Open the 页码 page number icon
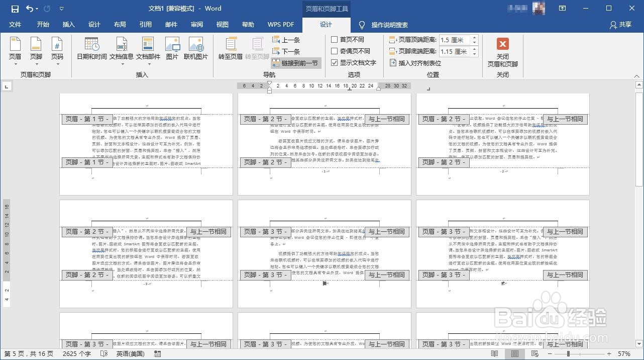 57,45
